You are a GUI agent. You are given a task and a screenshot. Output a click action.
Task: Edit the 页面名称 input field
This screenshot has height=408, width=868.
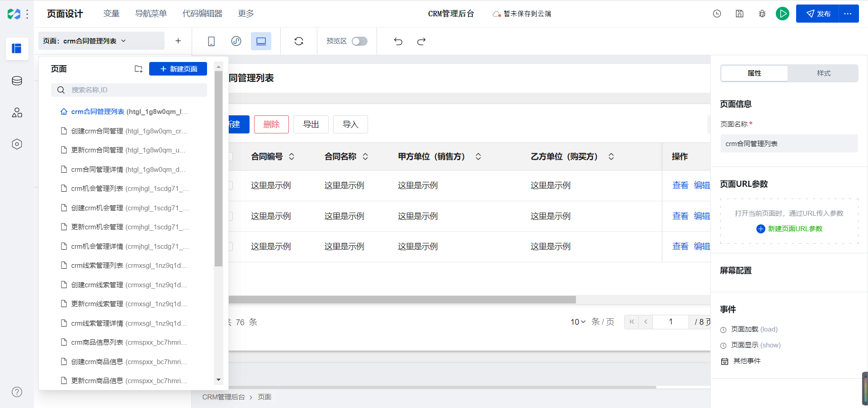tap(789, 143)
